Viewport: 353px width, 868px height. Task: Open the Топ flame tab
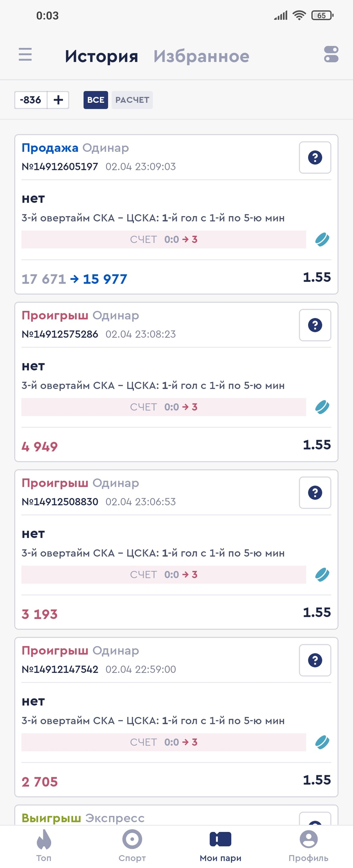[x=44, y=846]
